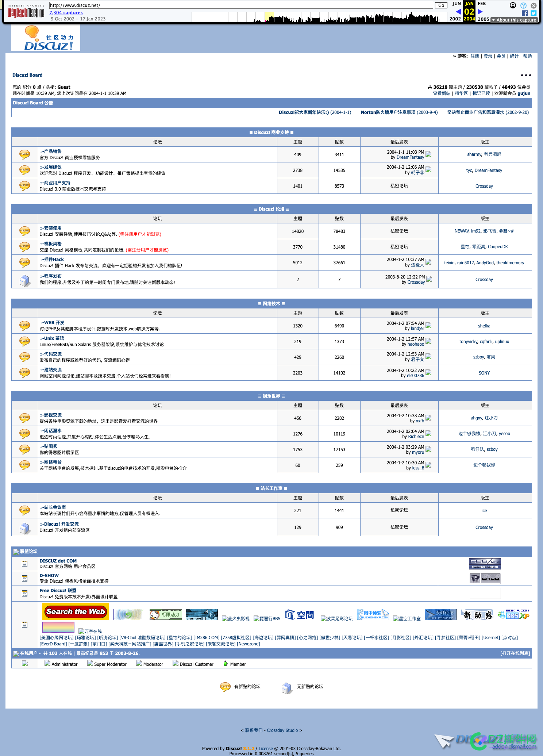Click the BBSXP banner image
Image resolution: width=543 pixels, height=756 pixels.
[x=514, y=614]
